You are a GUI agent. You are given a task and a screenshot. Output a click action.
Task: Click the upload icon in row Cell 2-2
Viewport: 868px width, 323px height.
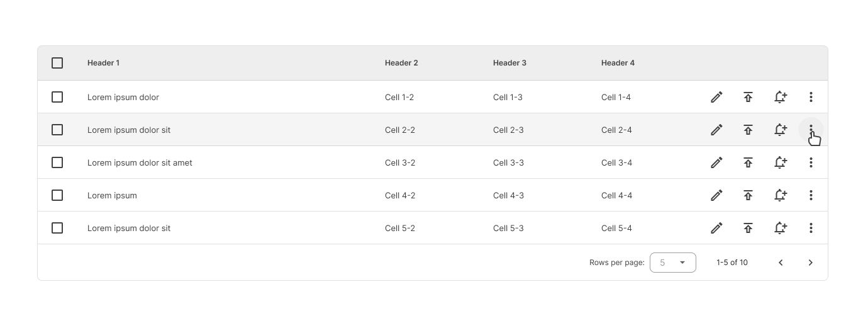pos(748,130)
